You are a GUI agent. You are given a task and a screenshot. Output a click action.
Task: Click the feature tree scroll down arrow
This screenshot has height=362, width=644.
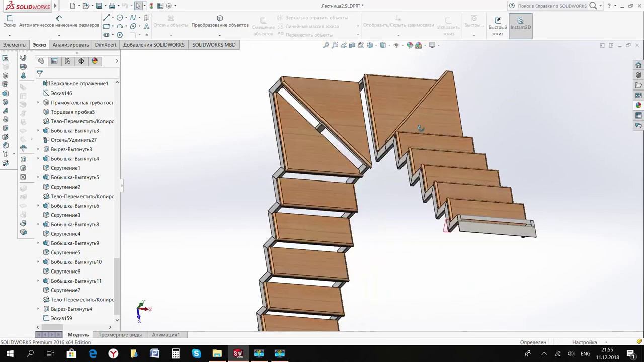pyautogui.click(x=117, y=320)
